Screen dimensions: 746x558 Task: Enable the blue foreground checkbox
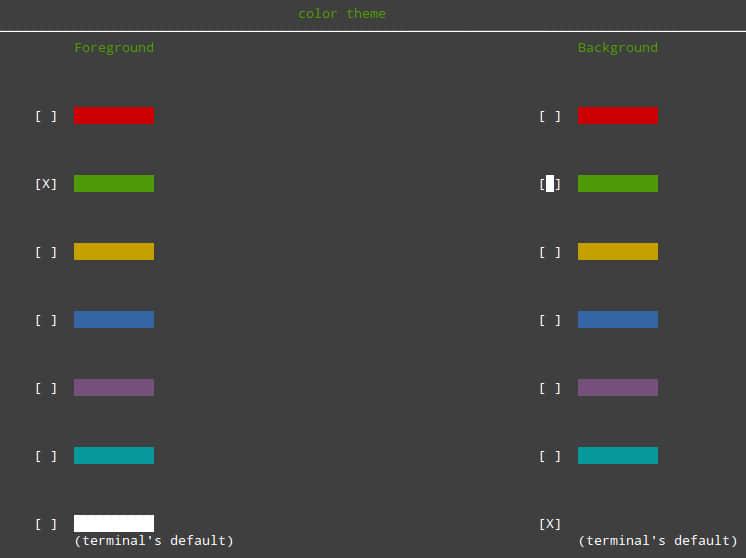pos(46,320)
